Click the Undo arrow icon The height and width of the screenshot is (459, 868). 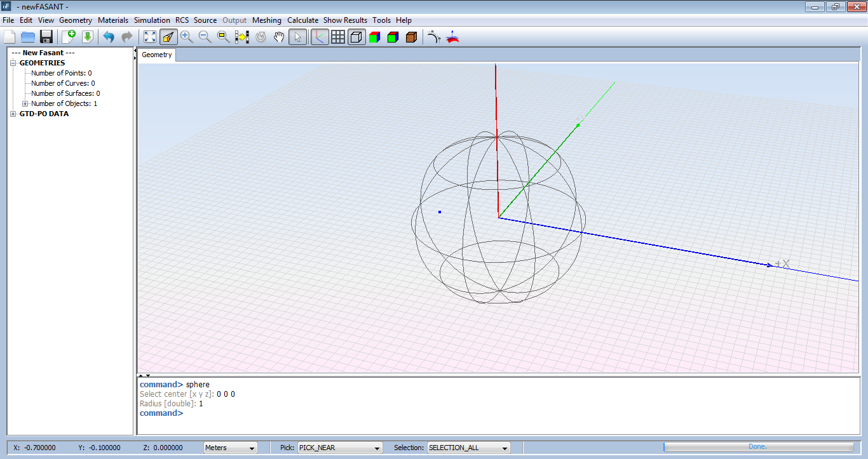[107, 37]
